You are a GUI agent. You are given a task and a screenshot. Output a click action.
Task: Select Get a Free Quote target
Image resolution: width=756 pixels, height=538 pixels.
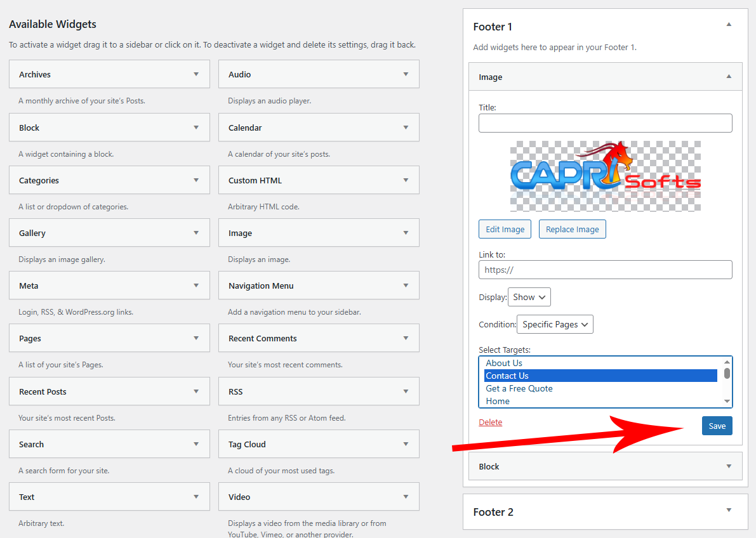pyautogui.click(x=600, y=388)
